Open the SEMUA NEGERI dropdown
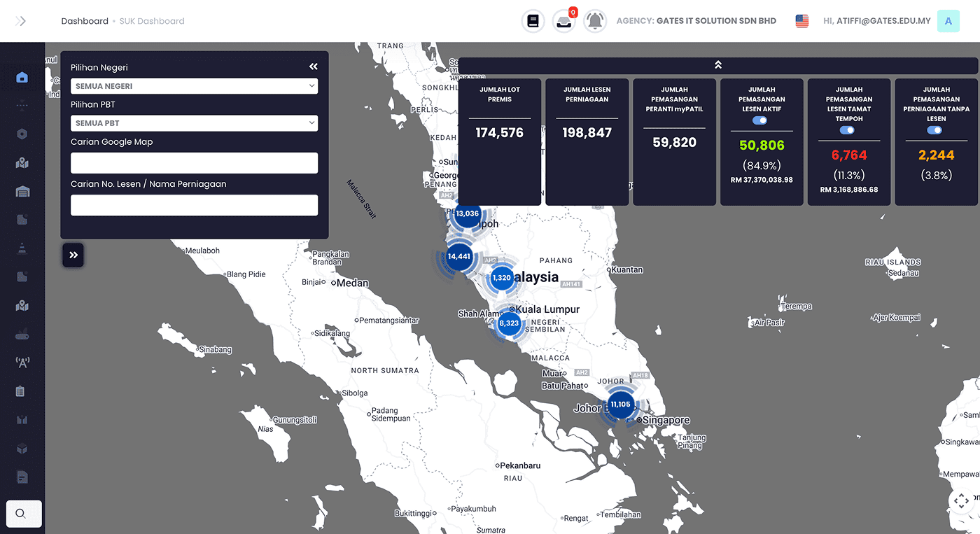980x534 pixels. [x=194, y=86]
